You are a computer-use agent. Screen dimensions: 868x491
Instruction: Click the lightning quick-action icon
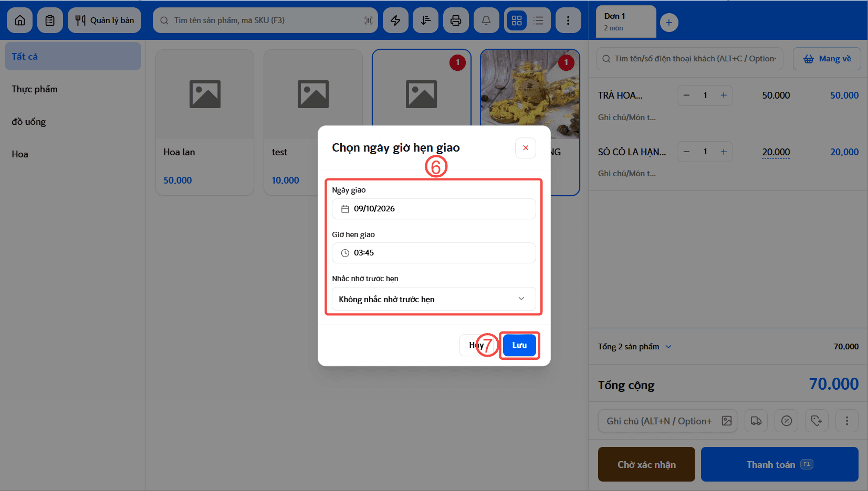click(x=395, y=20)
